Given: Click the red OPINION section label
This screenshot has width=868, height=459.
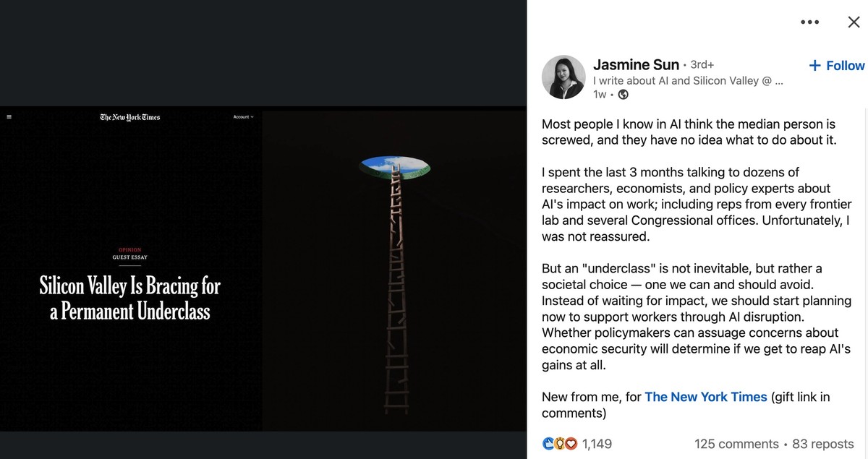Looking at the screenshot, I should [130, 250].
